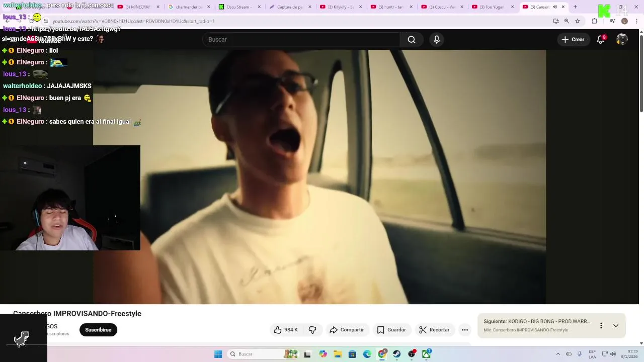Switch to the Captura de pantalla tab

[290, 7]
